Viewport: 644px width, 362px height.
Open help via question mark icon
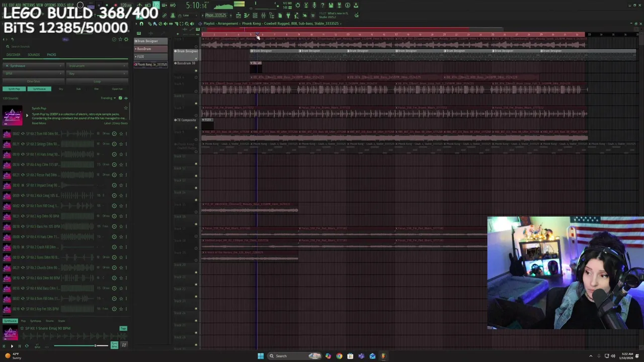[322, 5]
